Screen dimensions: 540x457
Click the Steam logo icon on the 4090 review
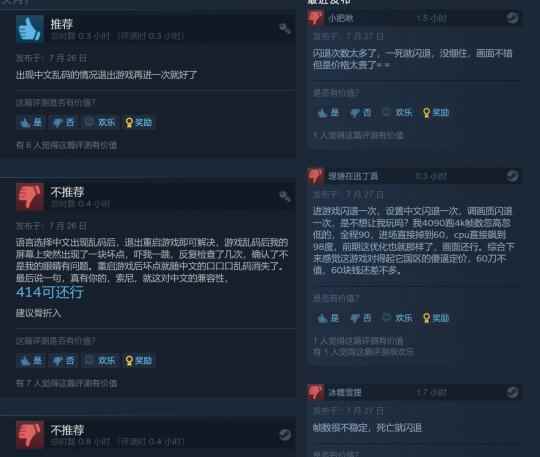coord(512,176)
